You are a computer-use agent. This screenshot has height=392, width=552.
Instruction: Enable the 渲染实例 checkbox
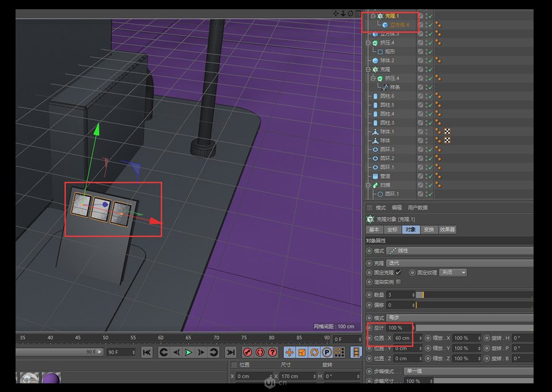398,282
